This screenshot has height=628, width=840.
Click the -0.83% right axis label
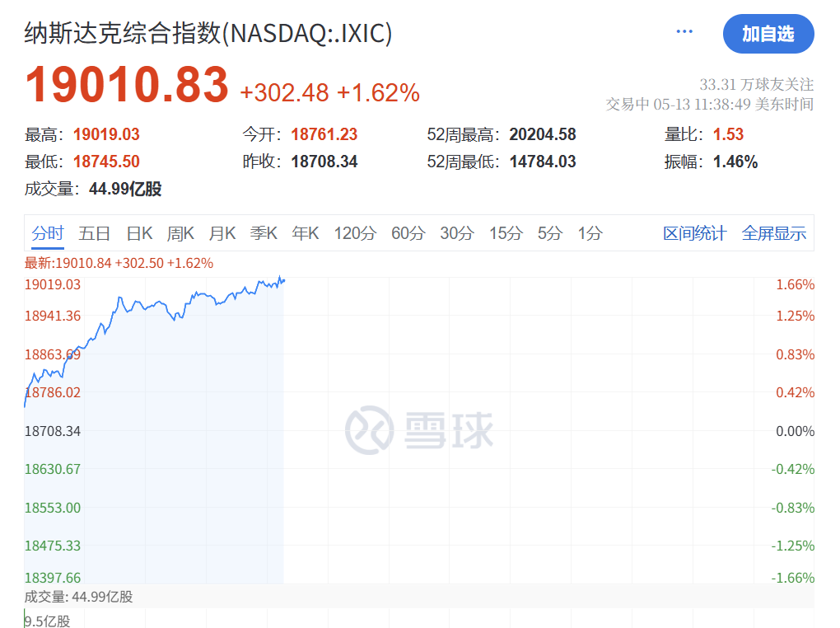pos(793,508)
